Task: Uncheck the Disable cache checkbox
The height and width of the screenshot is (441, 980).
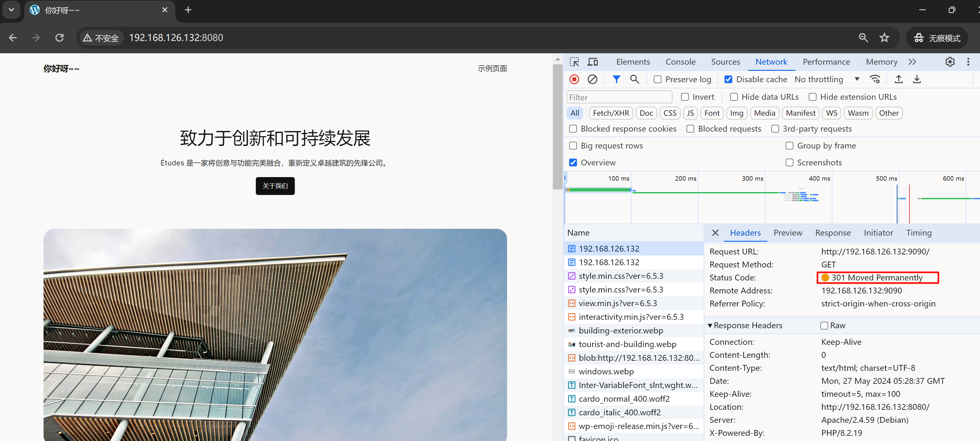Action: [x=728, y=79]
